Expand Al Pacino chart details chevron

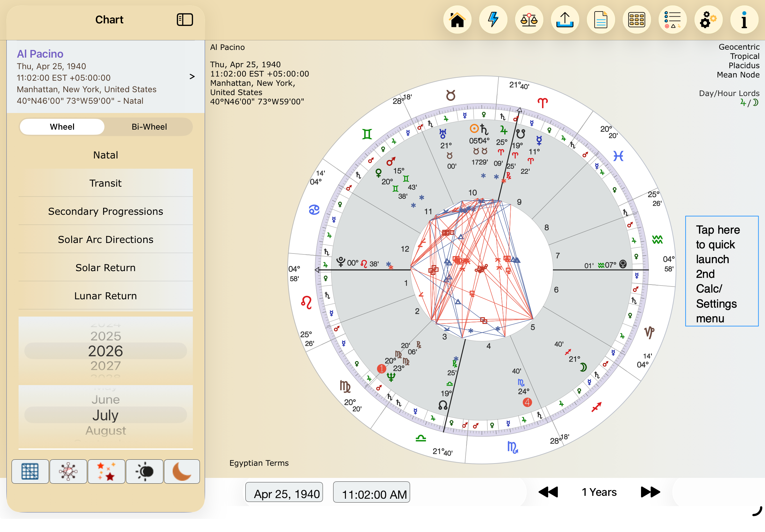[x=192, y=77]
